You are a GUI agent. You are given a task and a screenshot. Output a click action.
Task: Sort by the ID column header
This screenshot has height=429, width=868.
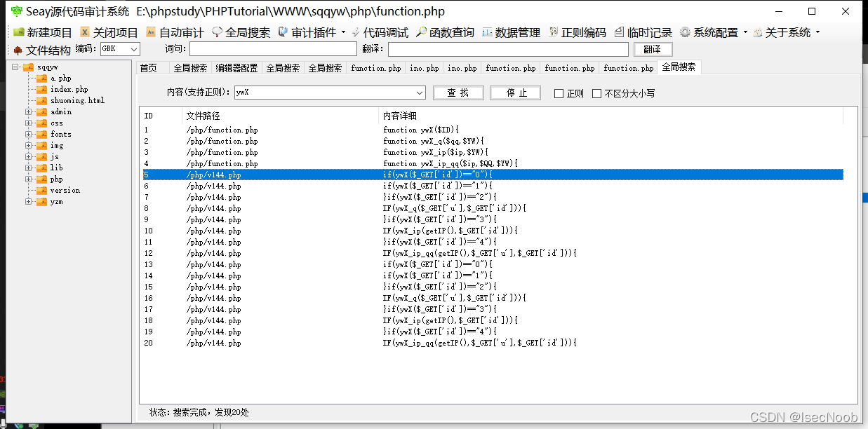161,116
